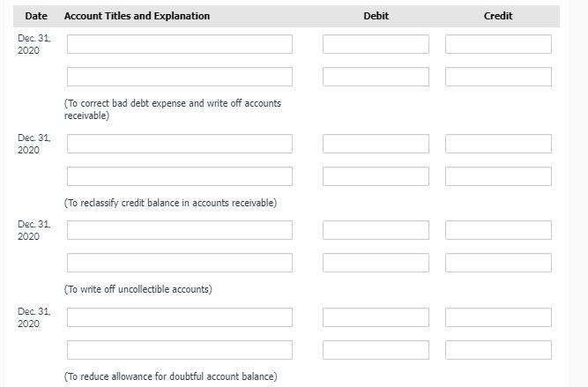Image resolution: width=588 pixels, height=387 pixels.
Task: Click '(To correct bad debt expense and write off accounts receivable)' text
Action: click(x=173, y=109)
